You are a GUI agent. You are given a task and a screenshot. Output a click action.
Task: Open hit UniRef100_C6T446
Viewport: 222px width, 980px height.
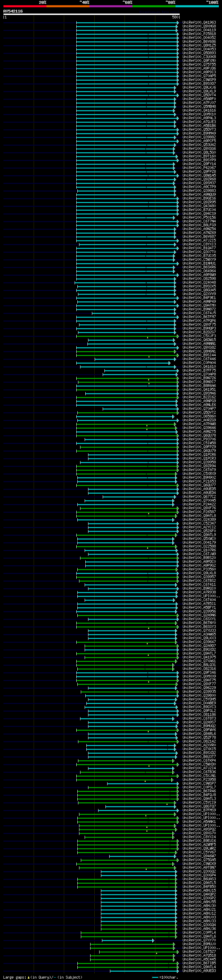click(199, 359)
